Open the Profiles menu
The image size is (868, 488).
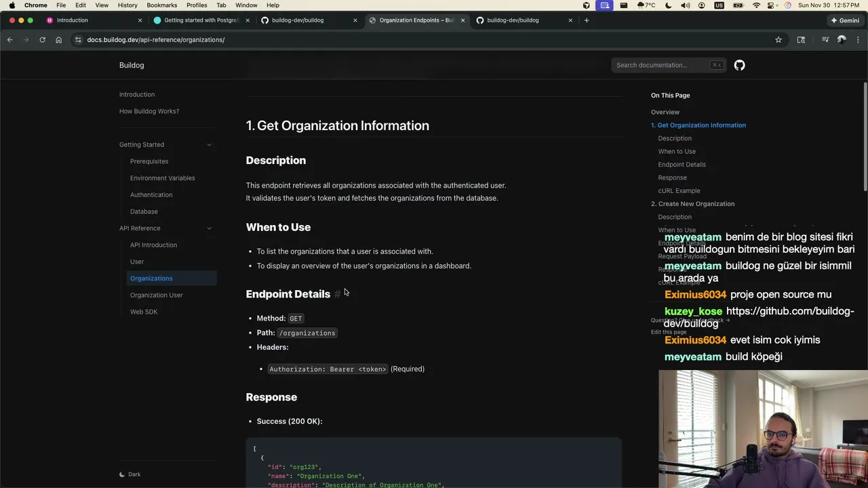pyautogui.click(x=197, y=5)
